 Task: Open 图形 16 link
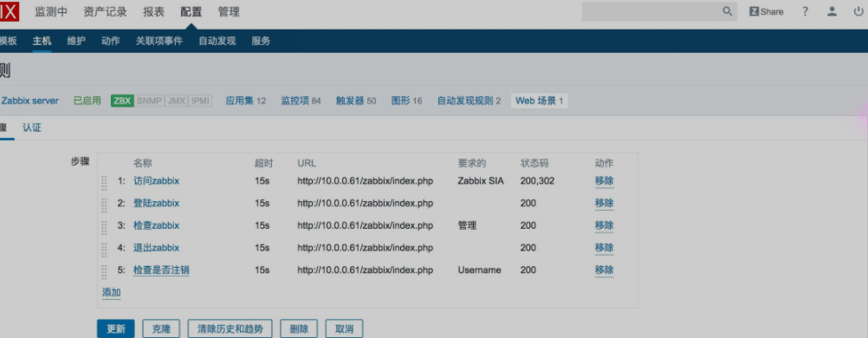point(407,101)
